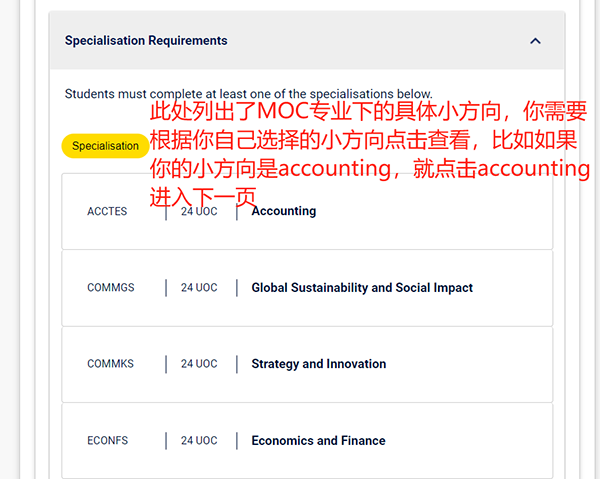Click the red annotation line mentioning MOC专业

[369, 111]
